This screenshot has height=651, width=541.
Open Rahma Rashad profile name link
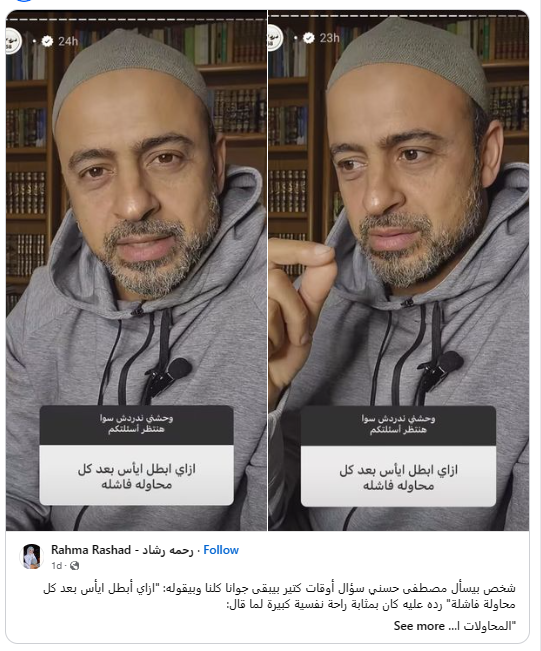[122, 550]
